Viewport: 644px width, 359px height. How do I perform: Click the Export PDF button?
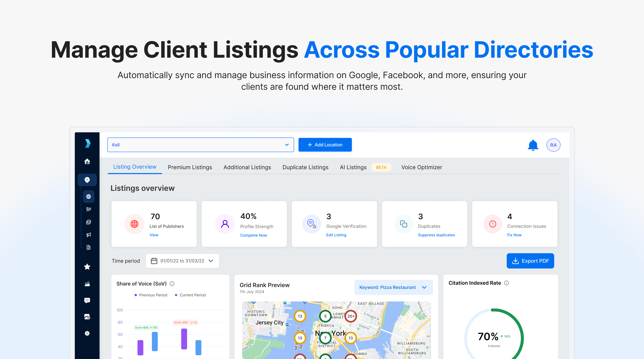(x=530, y=261)
